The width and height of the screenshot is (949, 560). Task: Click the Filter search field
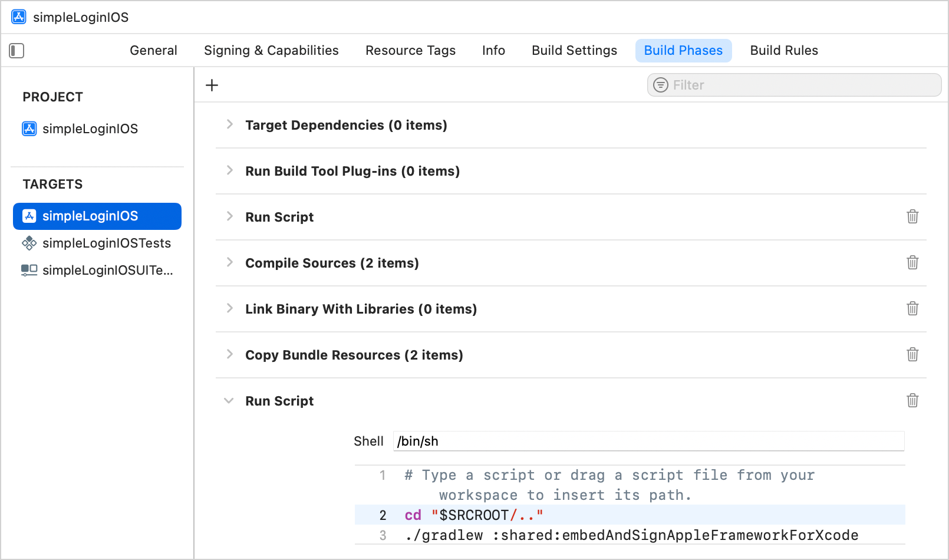tap(794, 85)
